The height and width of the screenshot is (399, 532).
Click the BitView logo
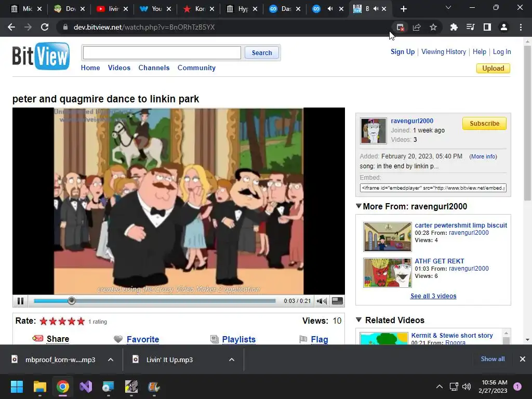[x=41, y=56]
